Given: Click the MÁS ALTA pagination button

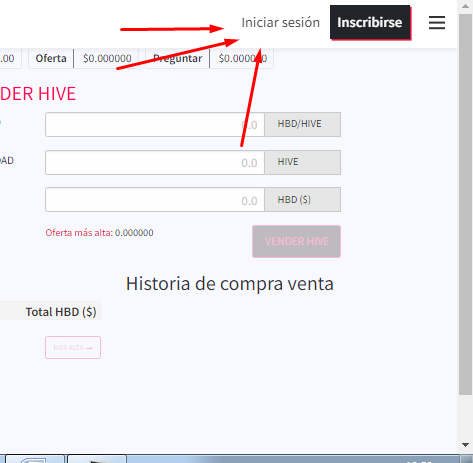Looking at the screenshot, I should [x=73, y=347].
